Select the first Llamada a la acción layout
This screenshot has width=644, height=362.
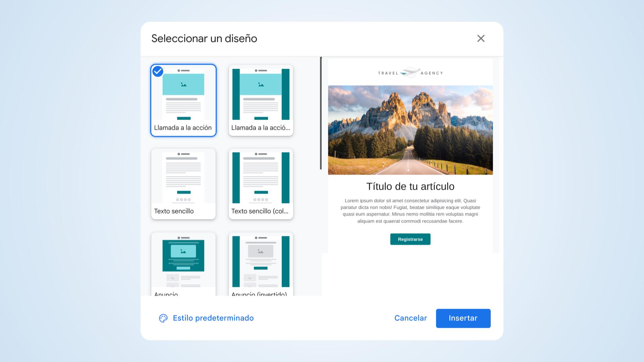pyautogui.click(x=183, y=100)
